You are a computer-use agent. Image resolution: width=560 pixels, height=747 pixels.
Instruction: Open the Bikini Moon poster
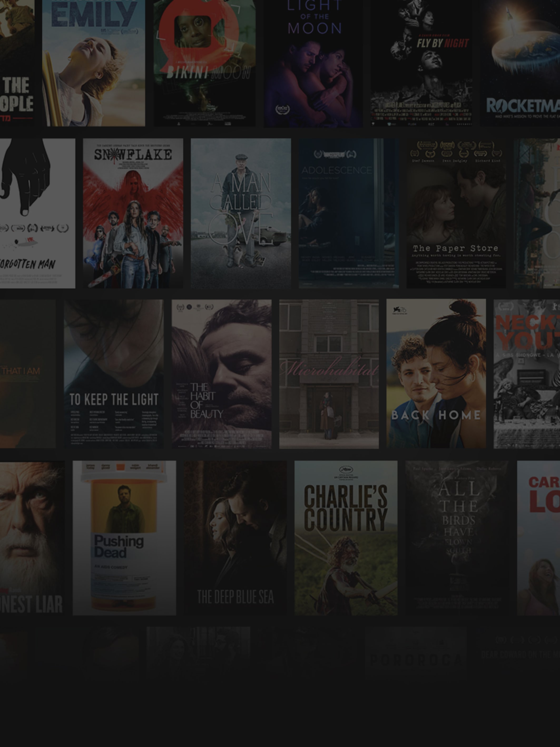click(205, 63)
